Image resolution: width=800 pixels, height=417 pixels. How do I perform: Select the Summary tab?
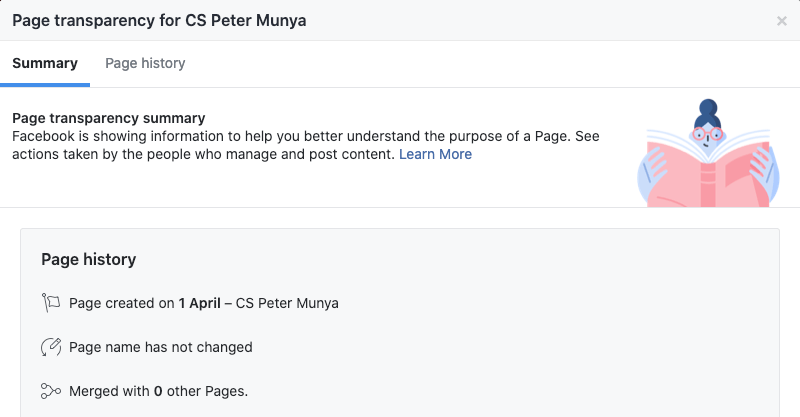point(45,63)
